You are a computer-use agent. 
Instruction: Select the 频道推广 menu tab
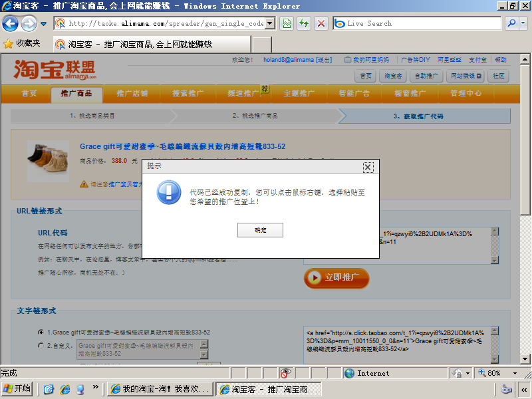[243, 93]
